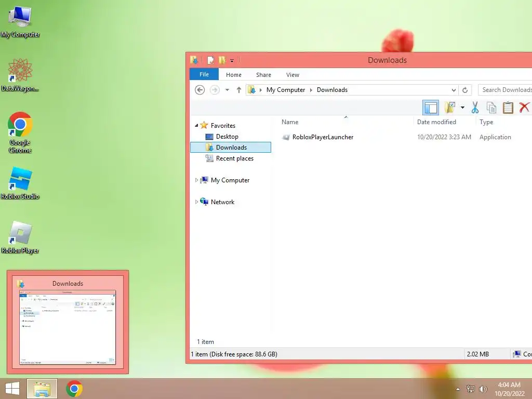
Task: Select Network in the navigation pane
Action: [x=222, y=202]
